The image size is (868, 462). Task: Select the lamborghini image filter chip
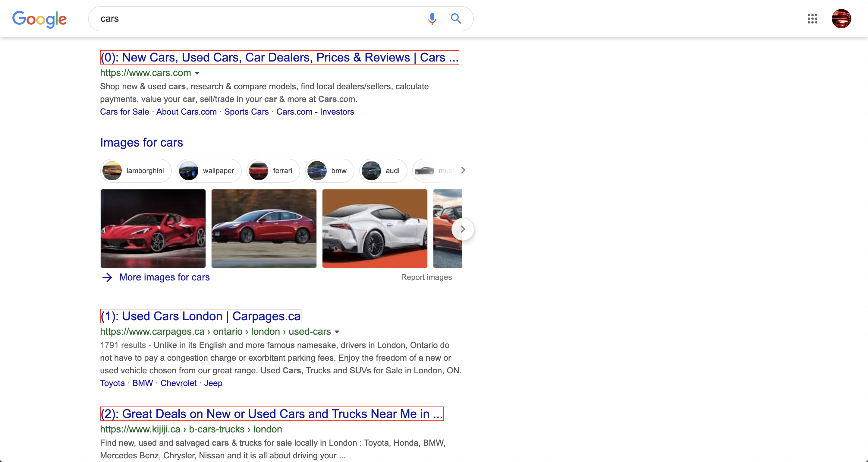pos(136,171)
